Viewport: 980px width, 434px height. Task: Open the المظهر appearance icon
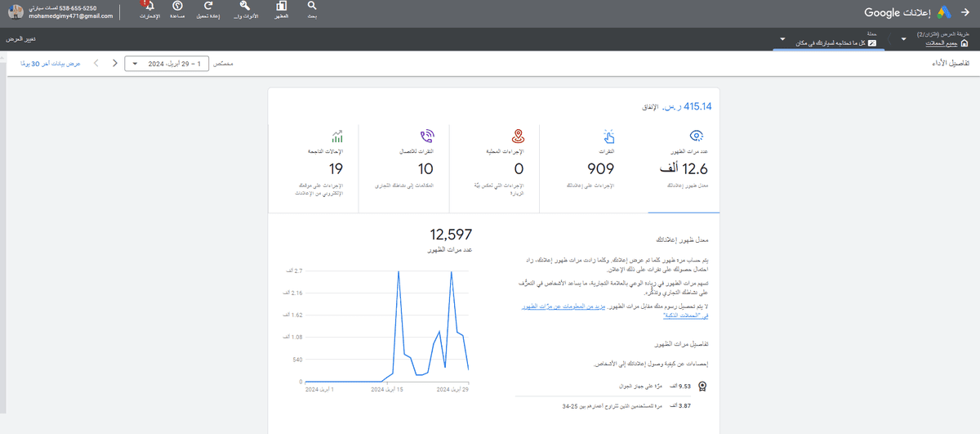[282, 7]
